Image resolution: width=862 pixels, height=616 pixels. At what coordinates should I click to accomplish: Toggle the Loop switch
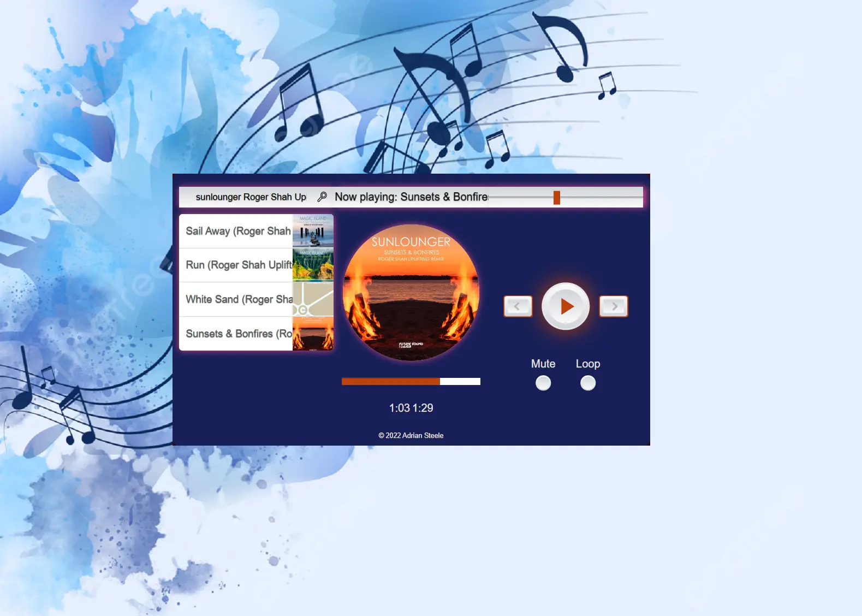click(588, 383)
